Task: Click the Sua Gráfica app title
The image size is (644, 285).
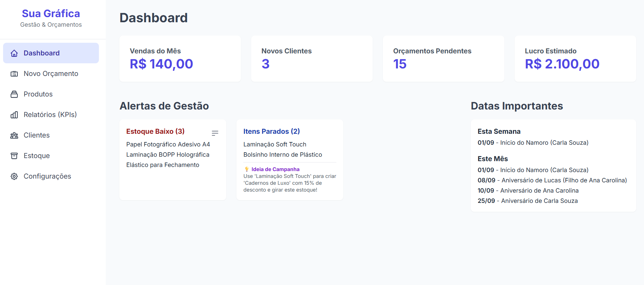Action: [51, 13]
